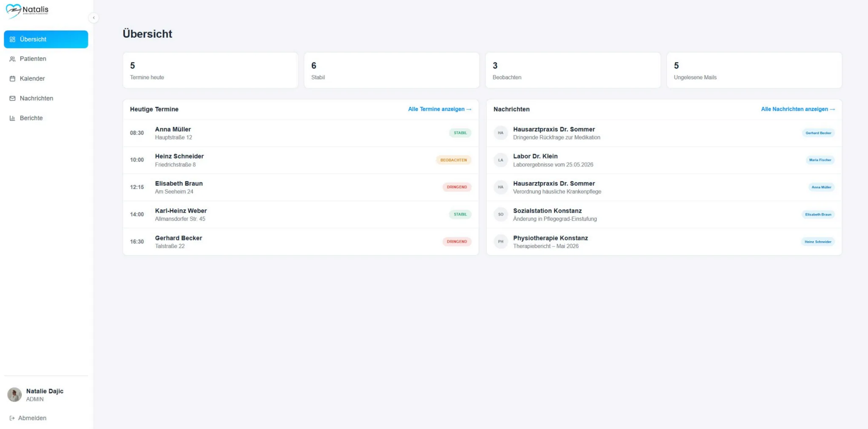The width and height of the screenshot is (868, 429).
Task: Click the Abmelden logout text
Action: pyautogui.click(x=32, y=418)
